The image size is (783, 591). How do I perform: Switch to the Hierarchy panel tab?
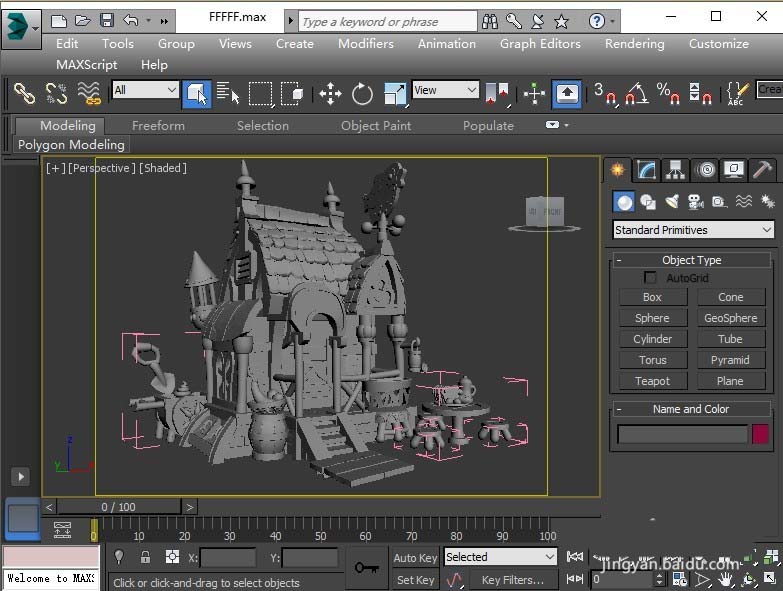[676, 170]
